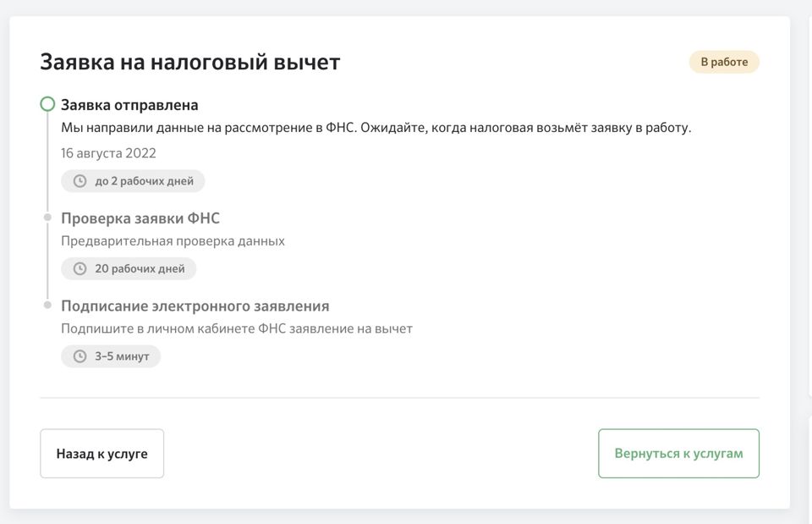Click the gray dot for Подписание электронного заявления
Screen dimensions: 812x524
[47, 306]
